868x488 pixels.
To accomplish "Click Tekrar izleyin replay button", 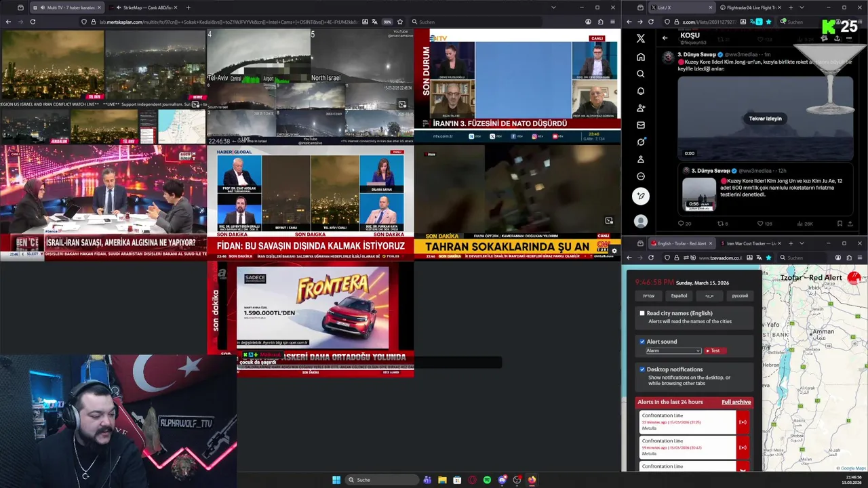I will pos(765,119).
